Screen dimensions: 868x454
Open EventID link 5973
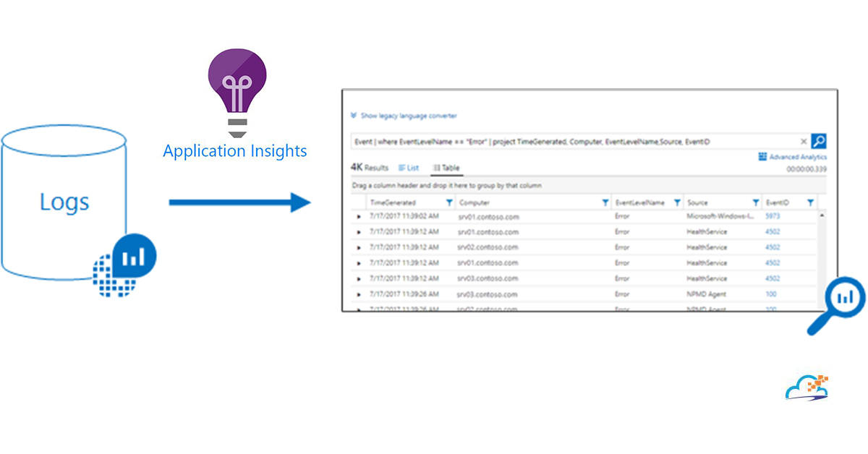773,216
